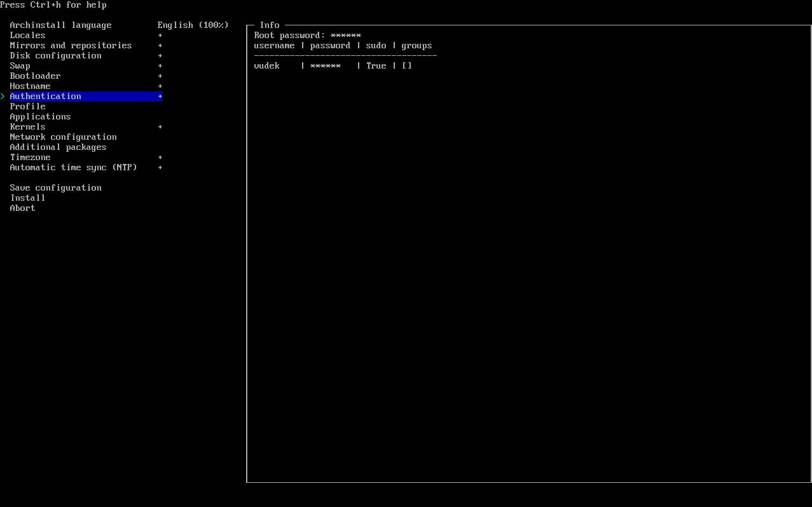The image size is (812, 507).
Task: Select Disk configuration entry
Action: [x=56, y=56]
